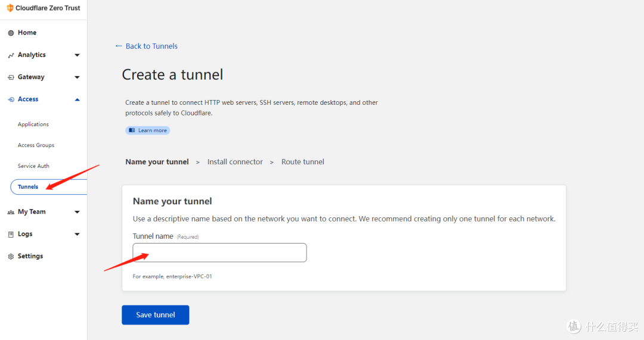Screen dimensions: 644x340
Task: Expand the Analytics dropdown arrow
Action: 77,55
